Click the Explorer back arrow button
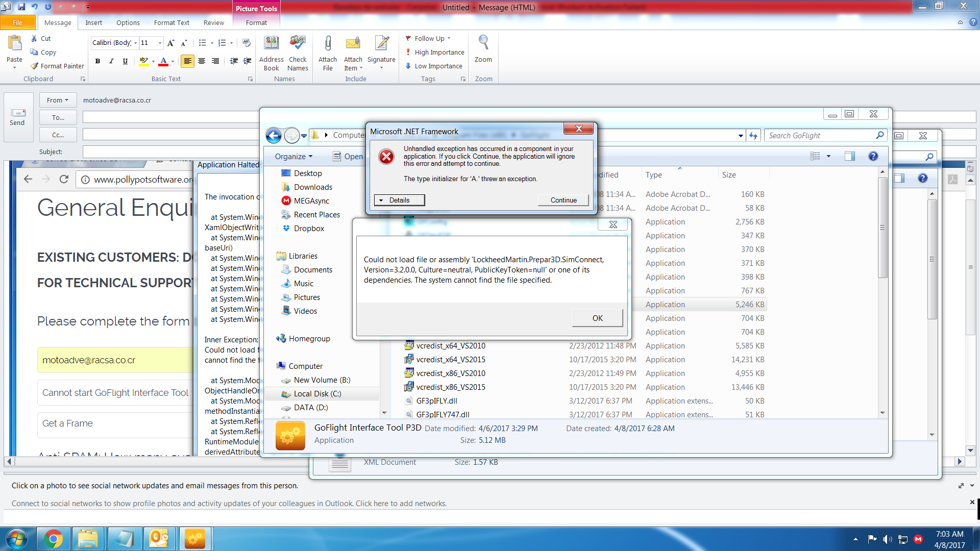The image size is (980, 551). pyautogui.click(x=274, y=136)
